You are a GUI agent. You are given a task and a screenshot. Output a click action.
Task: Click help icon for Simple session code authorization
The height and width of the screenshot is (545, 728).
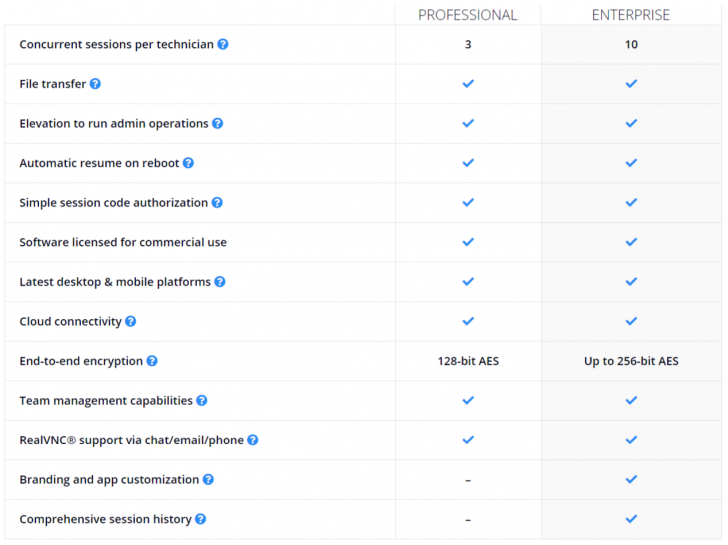coord(217,203)
